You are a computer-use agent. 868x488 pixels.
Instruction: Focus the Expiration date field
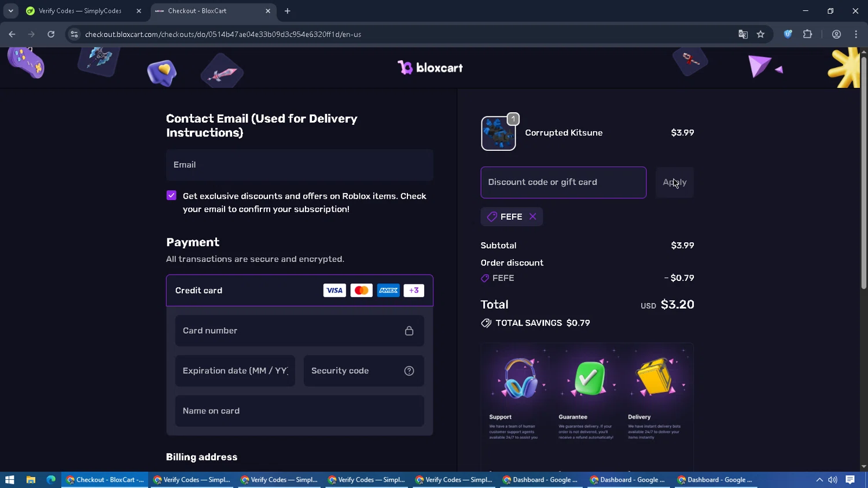click(x=235, y=371)
